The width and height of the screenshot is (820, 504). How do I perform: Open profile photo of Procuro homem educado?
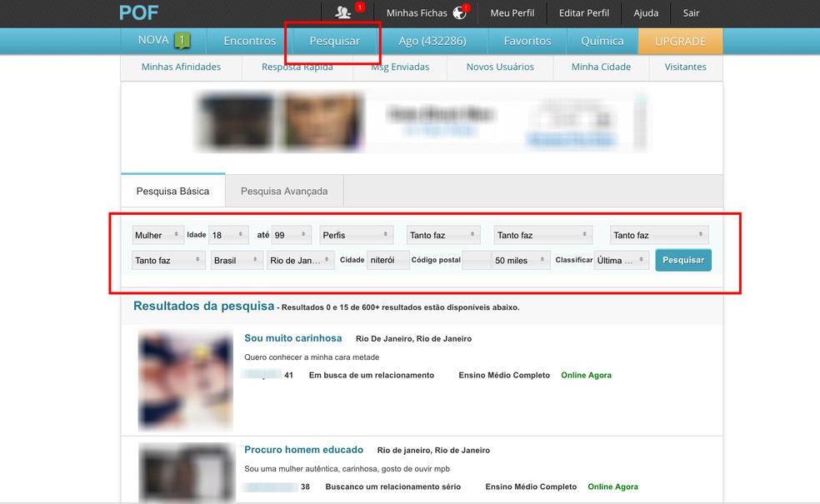[x=187, y=472]
